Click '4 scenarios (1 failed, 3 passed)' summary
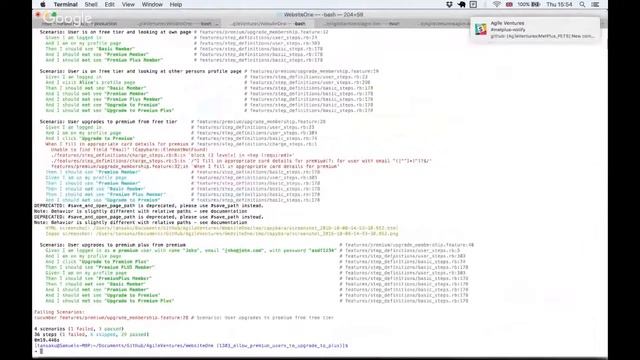 pyautogui.click(x=79, y=329)
